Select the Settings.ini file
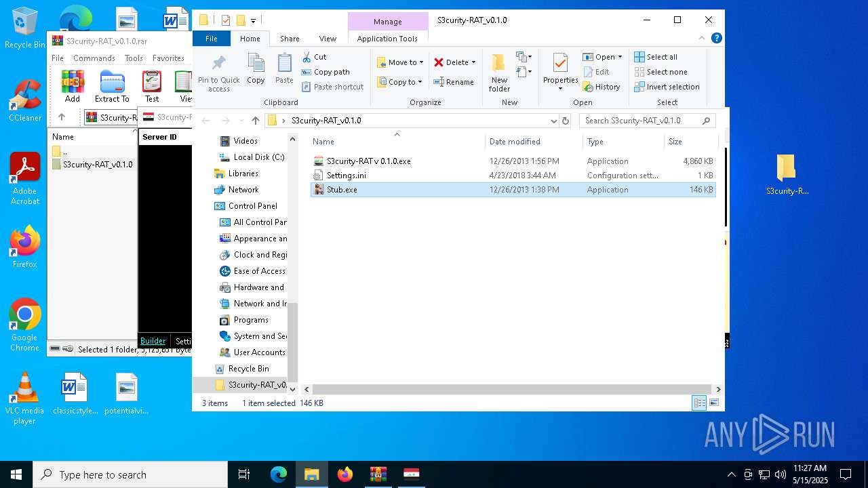868x488 pixels. 513,176
